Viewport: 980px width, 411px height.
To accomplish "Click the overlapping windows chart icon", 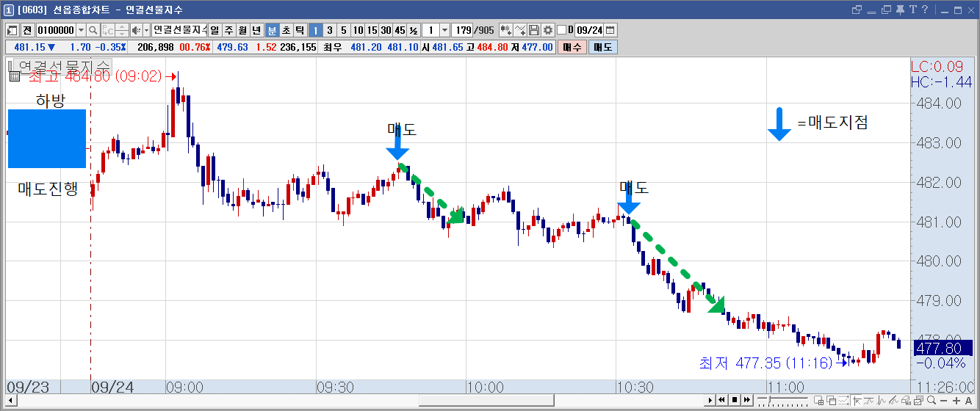I will (832, 400).
